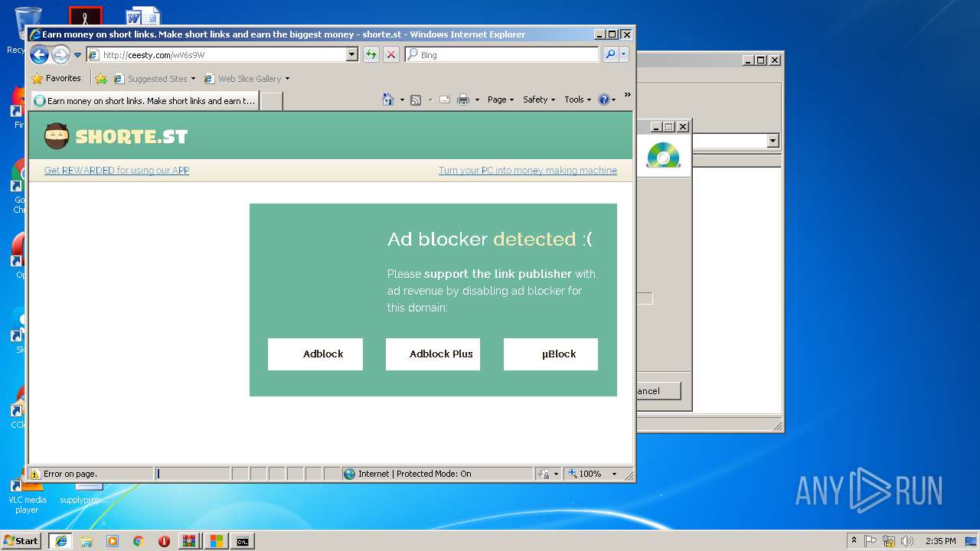Open the recent pages dropdown next to forward button
The image size is (980, 551).
pos(77,55)
